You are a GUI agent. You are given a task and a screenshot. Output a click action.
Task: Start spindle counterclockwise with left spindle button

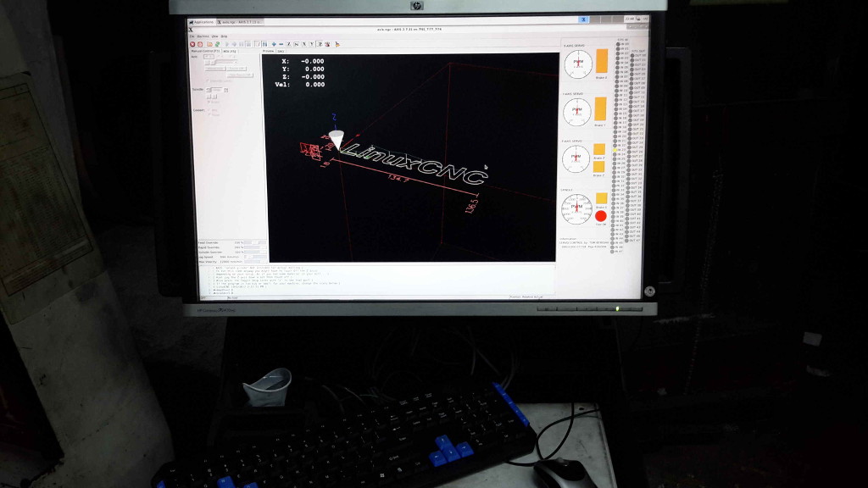[209, 90]
